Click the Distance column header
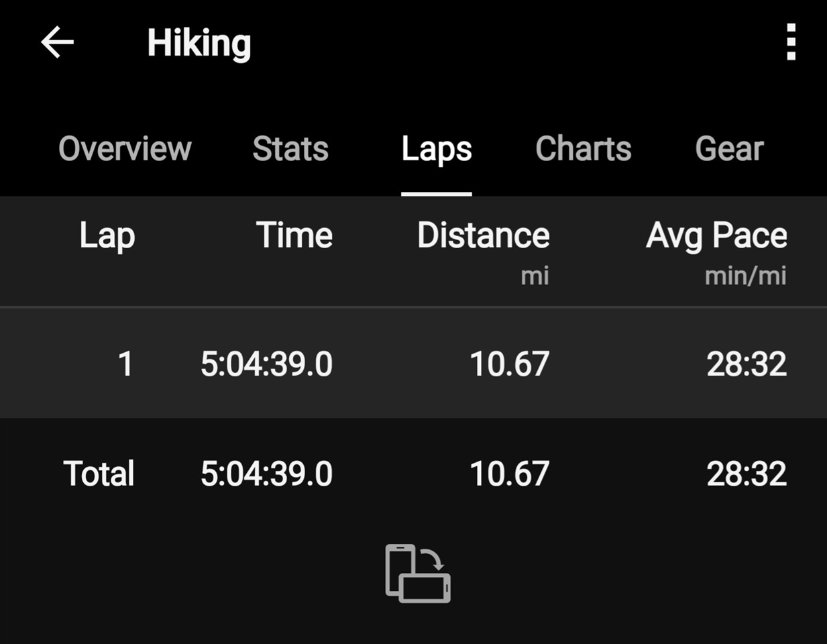The width and height of the screenshot is (827, 644). pos(484,235)
